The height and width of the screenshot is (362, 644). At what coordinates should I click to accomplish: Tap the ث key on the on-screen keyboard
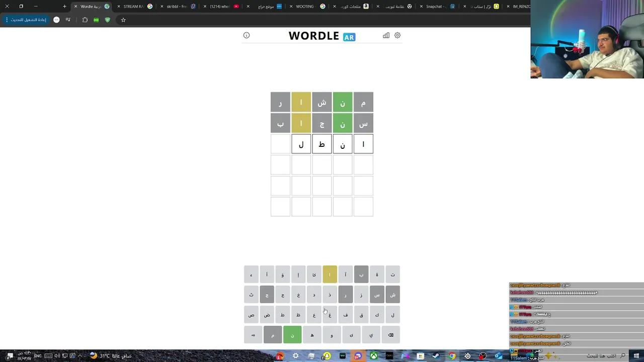pos(251,295)
